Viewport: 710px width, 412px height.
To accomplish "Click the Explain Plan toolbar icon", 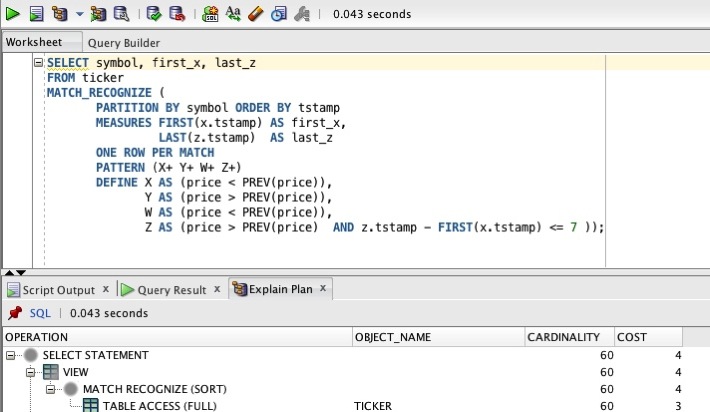I will pos(59,14).
